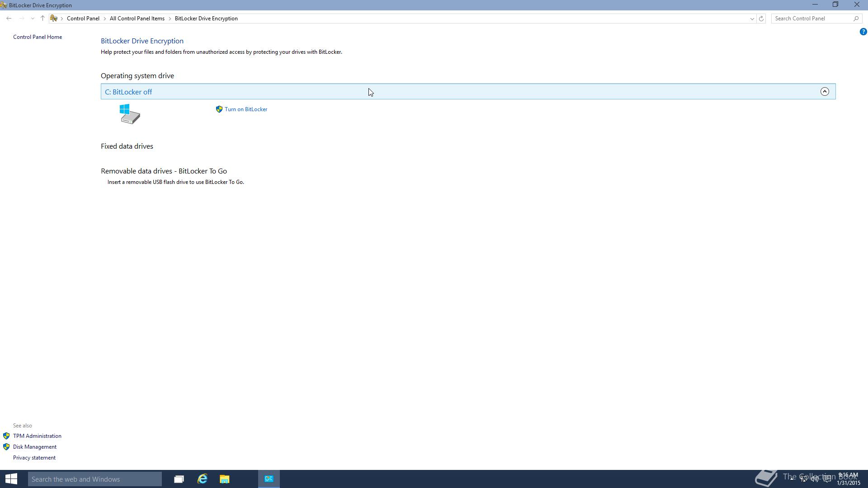Open the Privacy statement link
This screenshot has height=488, width=868.
tap(34, 458)
